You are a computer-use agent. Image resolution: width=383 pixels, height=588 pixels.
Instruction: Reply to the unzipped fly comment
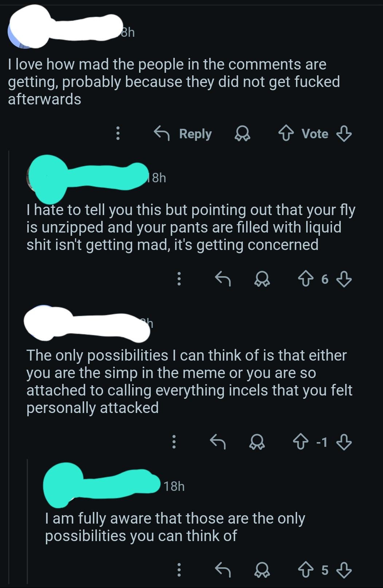point(223,279)
